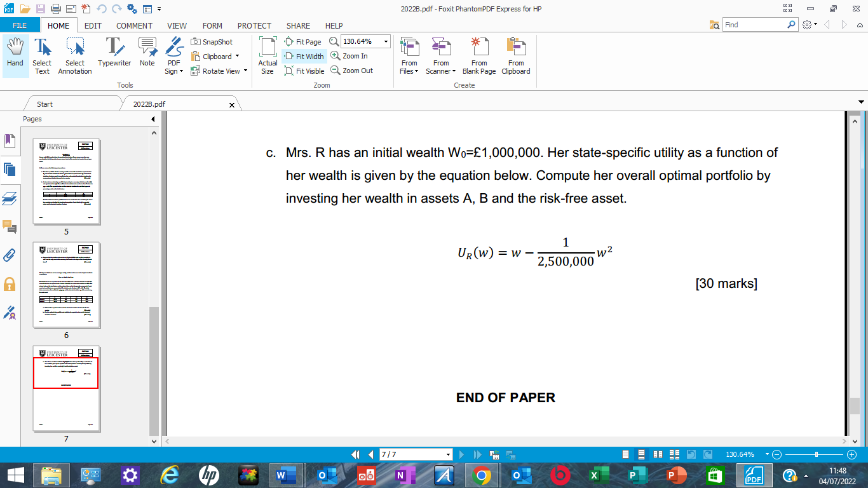Click the zoom out minus button in status bar
Image resolution: width=868 pixels, height=488 pixels.
[776, 454]
